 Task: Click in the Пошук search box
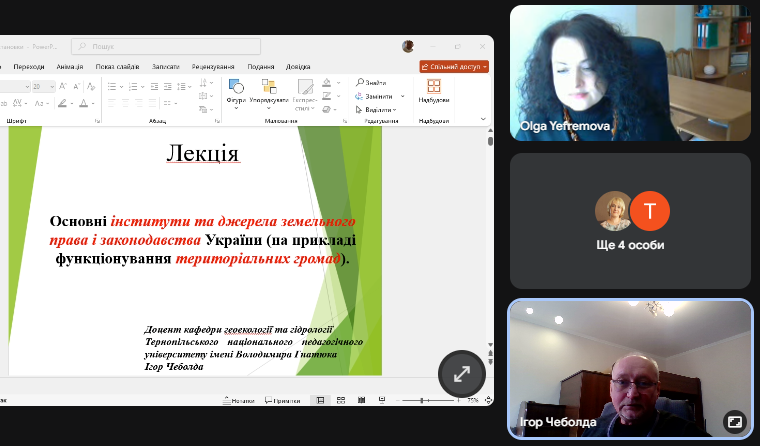point(166,47)
